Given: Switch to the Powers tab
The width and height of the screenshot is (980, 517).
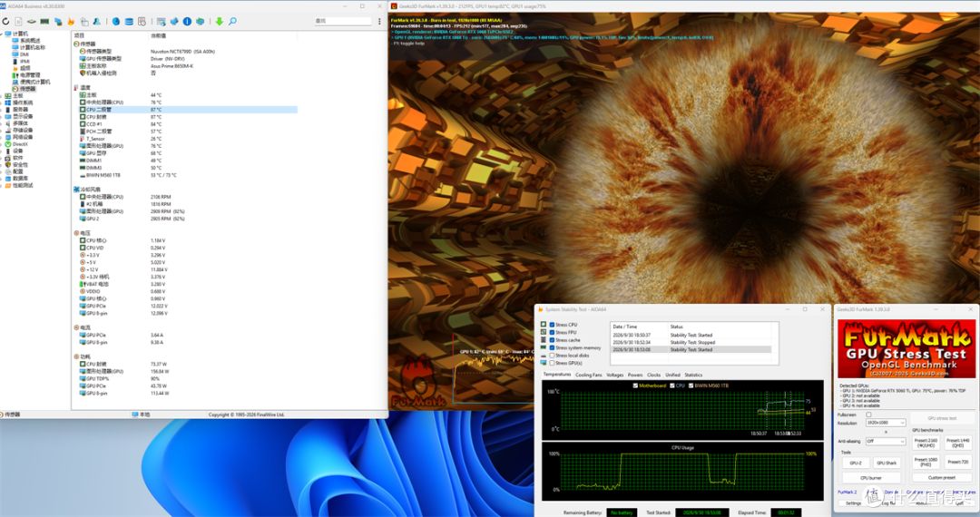Looking at the screenshot, I should point(635,375).
